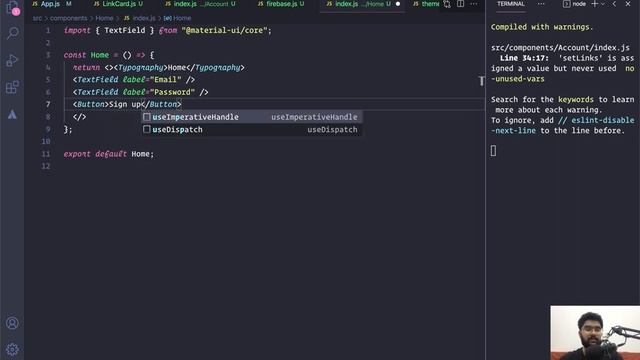Viewport: 640px width, 360px height.
Task: Open the terminal panel ellipsis menu
Action: click(x=541, y=4)
